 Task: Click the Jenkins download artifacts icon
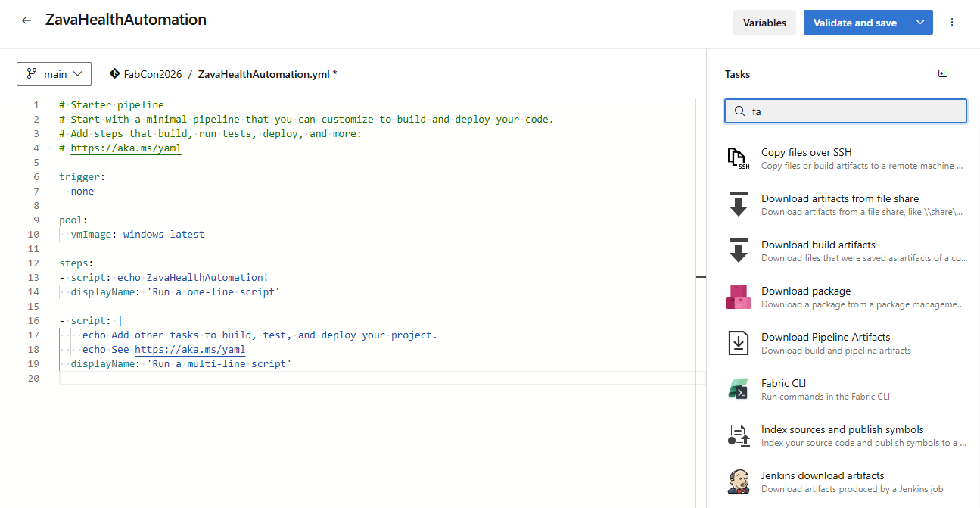738,481
